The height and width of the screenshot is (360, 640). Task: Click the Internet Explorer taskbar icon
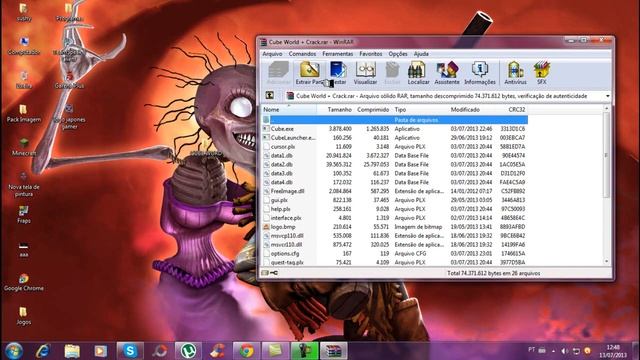click(42, 351)
